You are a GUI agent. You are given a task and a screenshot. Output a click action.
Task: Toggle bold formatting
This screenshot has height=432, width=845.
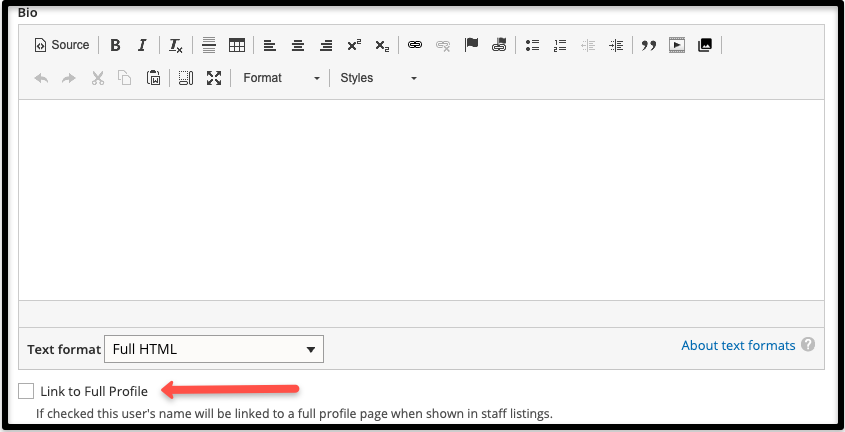tap(115, 45)
